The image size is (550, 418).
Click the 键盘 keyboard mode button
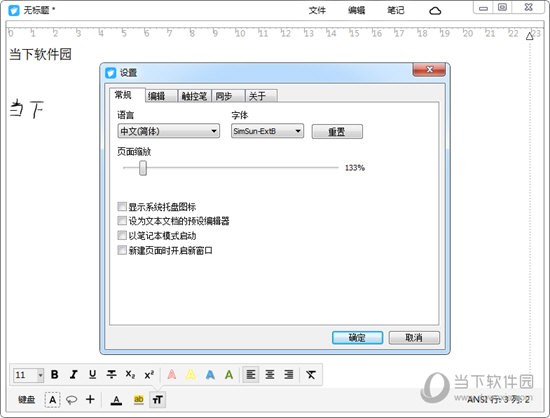pos(27,399)
